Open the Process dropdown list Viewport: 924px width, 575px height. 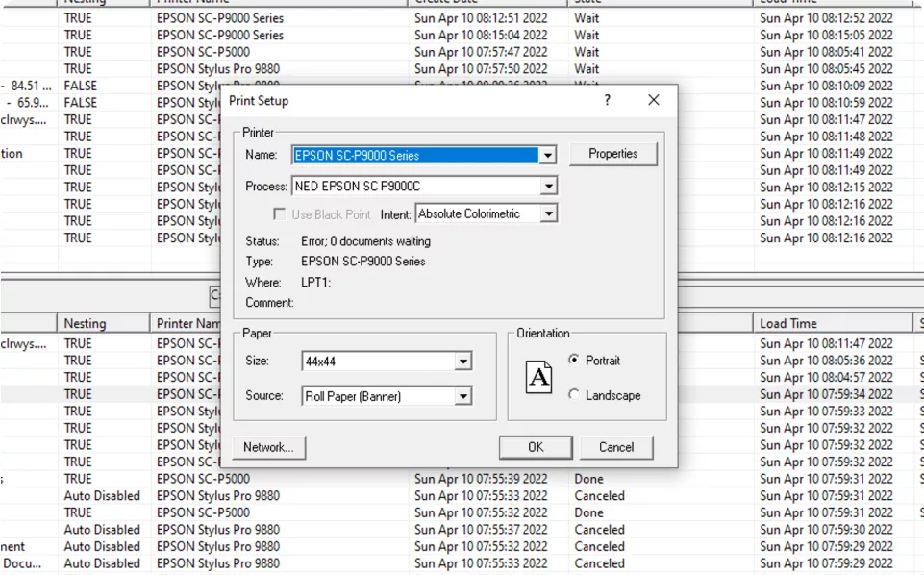pyautogui.click(x=547, y=187)
